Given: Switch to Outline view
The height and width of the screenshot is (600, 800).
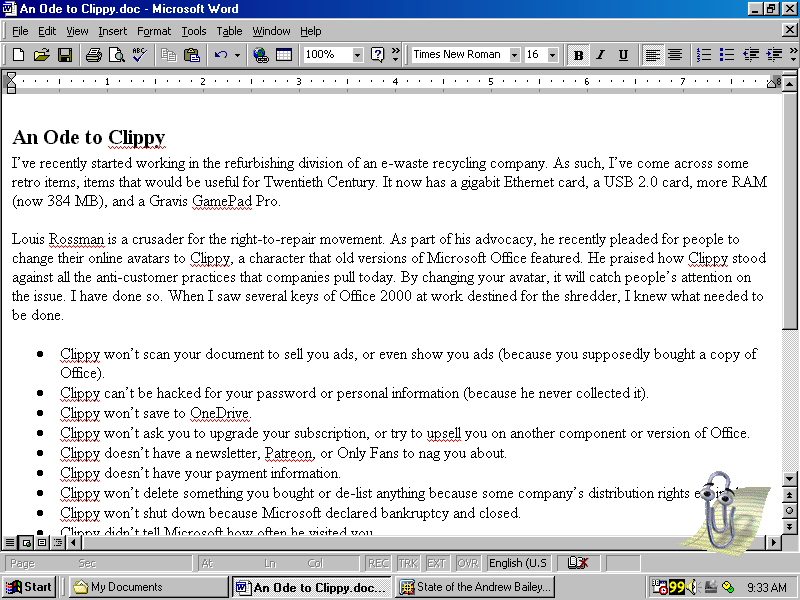Looking at the screenshot, I should click(58, 542).
